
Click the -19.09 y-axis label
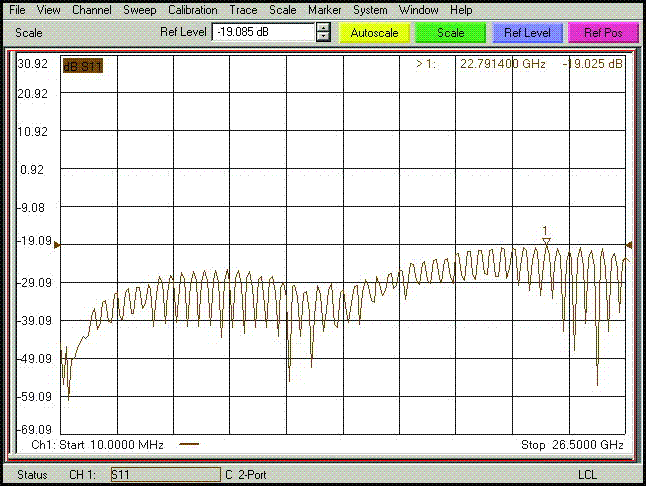tap(34, 241)
